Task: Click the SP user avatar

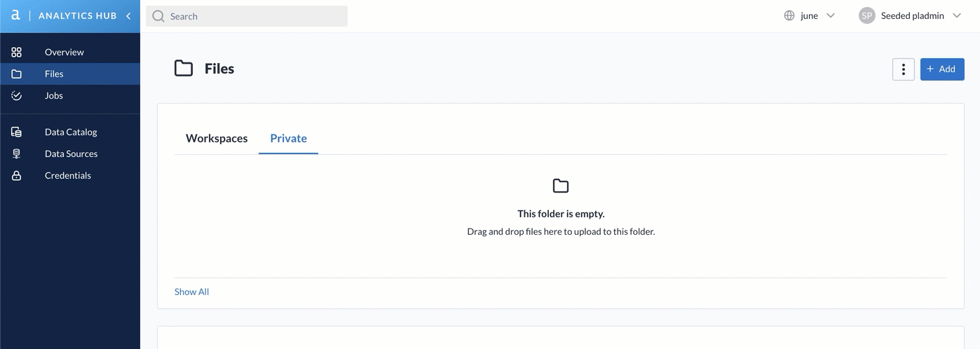Action: click(867, 15)
